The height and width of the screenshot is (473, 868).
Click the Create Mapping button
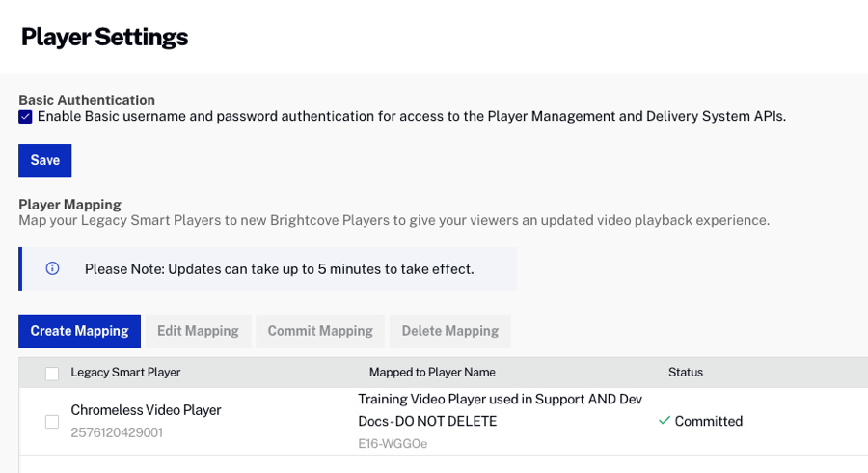79,331
